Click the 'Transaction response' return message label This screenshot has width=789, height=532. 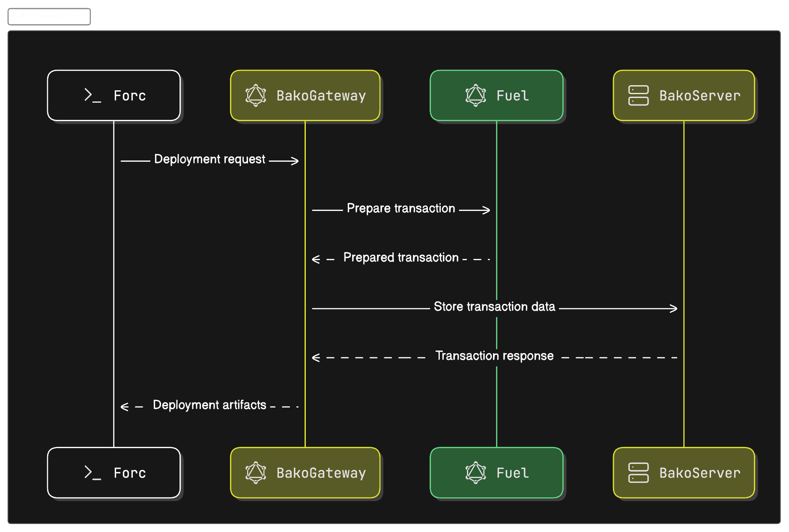point(494,356)
